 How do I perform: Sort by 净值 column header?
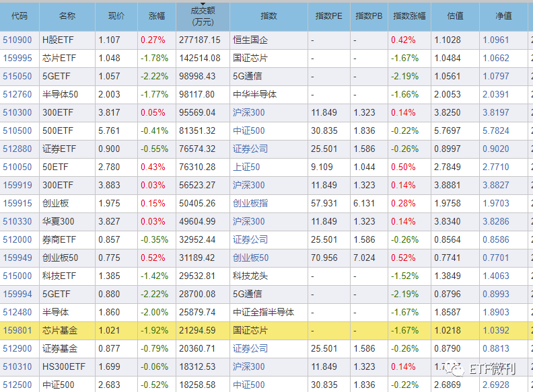click(503, 16)
